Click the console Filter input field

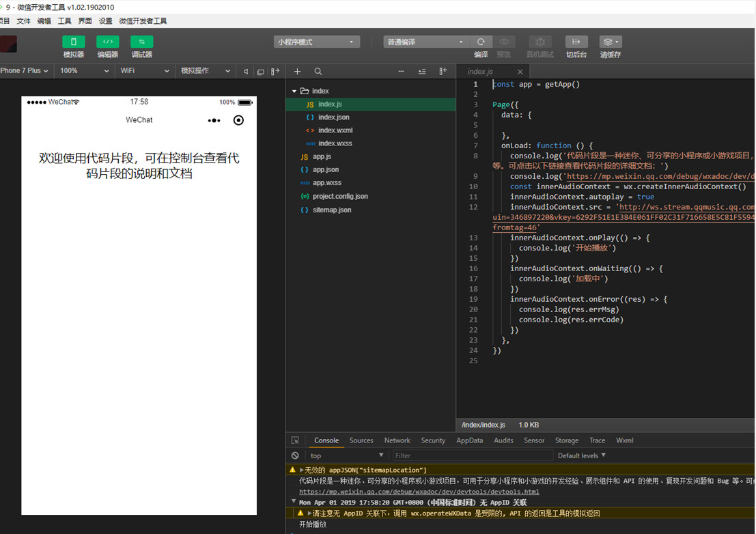click(x=471, y=455)
